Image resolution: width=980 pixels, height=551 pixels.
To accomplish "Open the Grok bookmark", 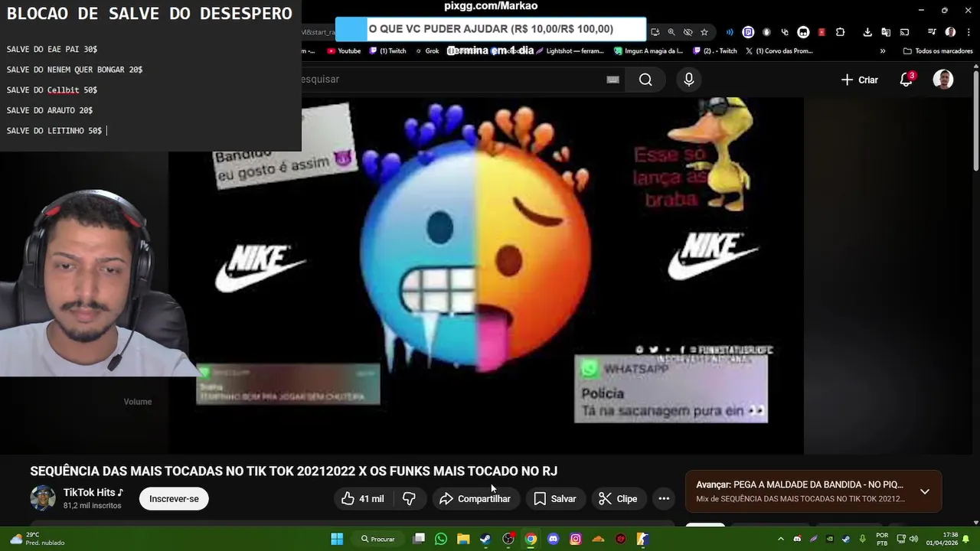I will click(426, 51).
